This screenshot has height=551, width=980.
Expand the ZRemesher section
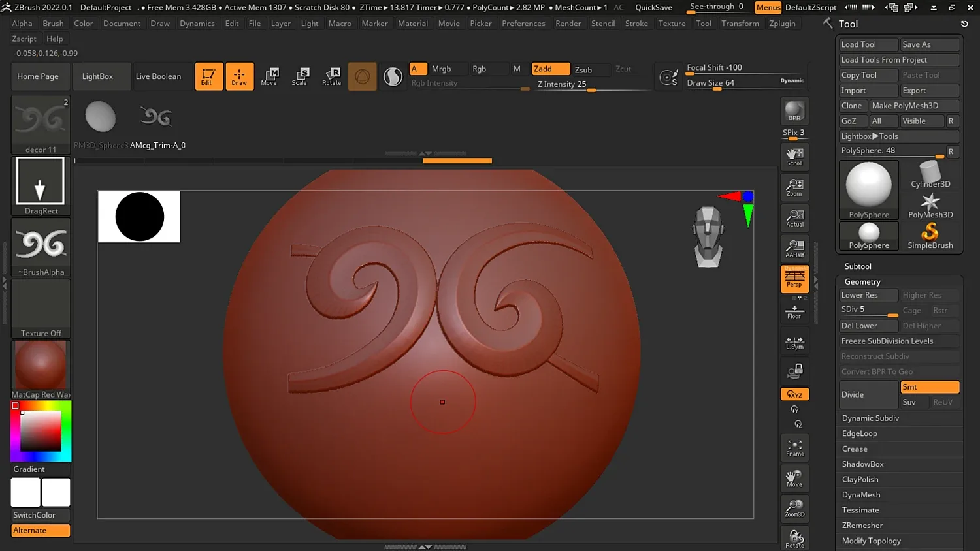[862, 526]
